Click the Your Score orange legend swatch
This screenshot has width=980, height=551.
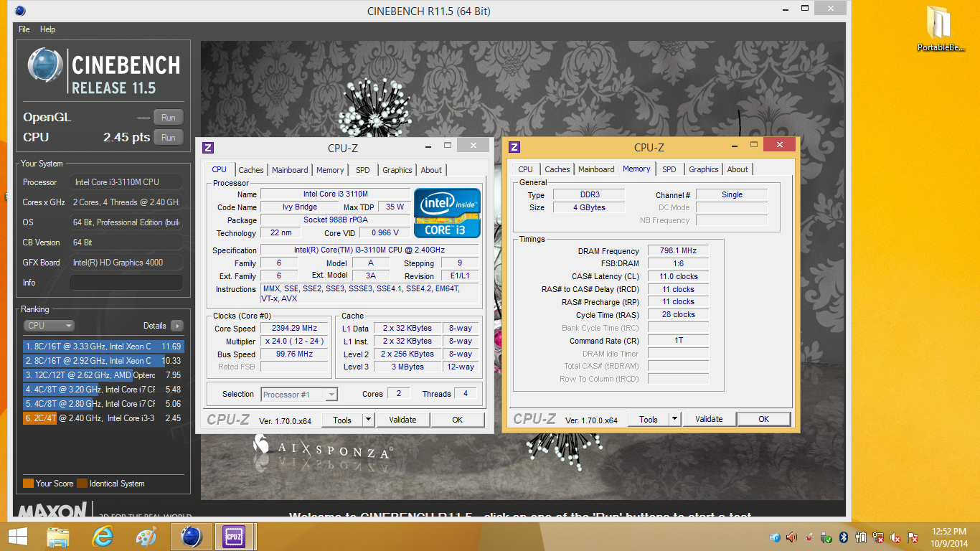point(28,484)
